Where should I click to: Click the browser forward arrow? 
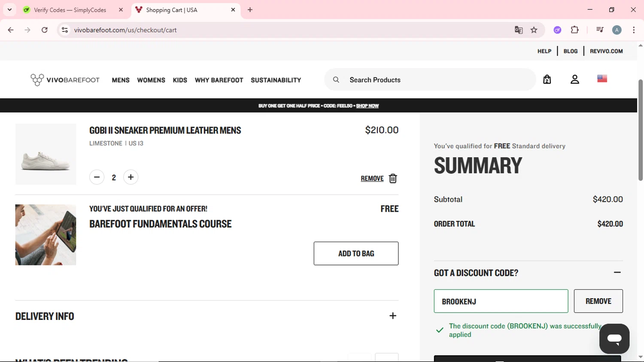click(27, 30)
